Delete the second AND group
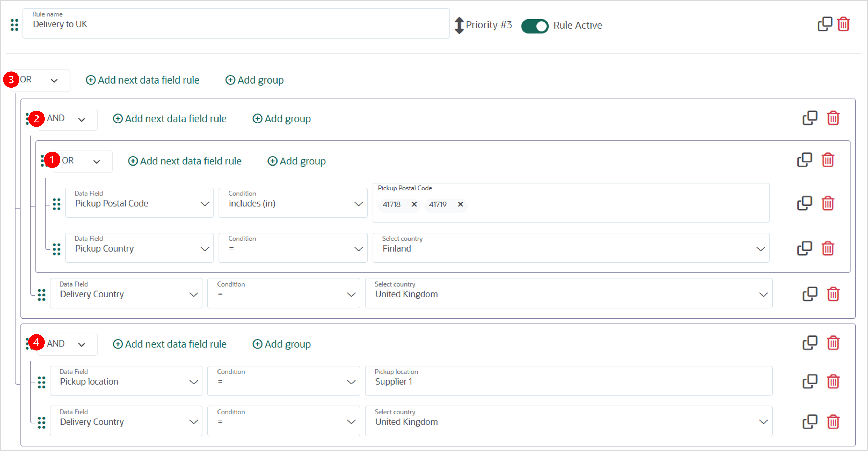868x451 pixels. pos(833,343)
